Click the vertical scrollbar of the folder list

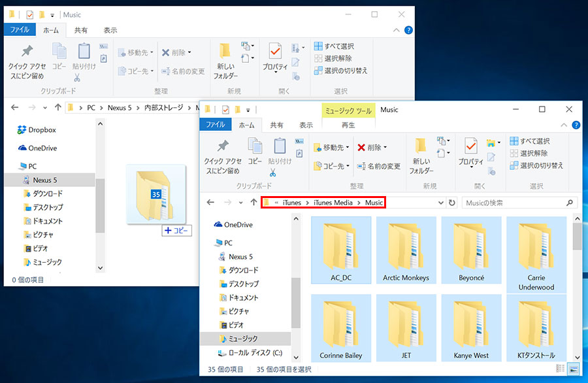[577, 287]
